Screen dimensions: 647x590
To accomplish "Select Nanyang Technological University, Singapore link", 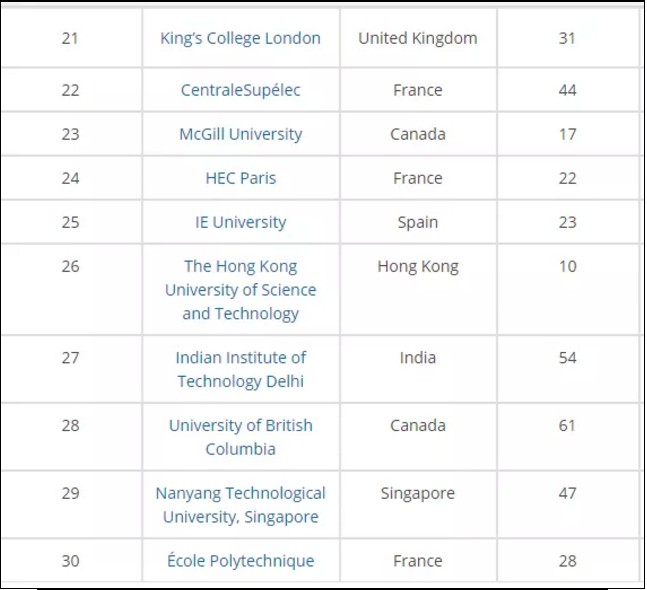I will point(240,505).
